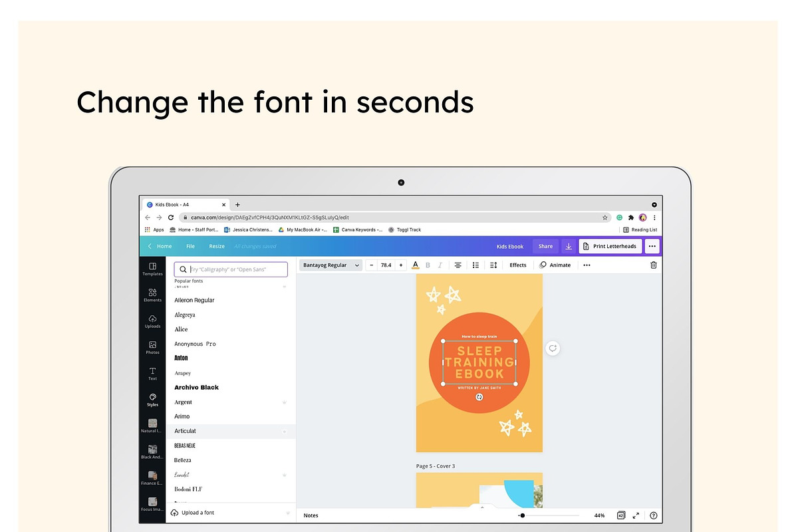Screen dimensions: 798x532
Task: Toggle bulleted list formatting
Action: (475, 265)
